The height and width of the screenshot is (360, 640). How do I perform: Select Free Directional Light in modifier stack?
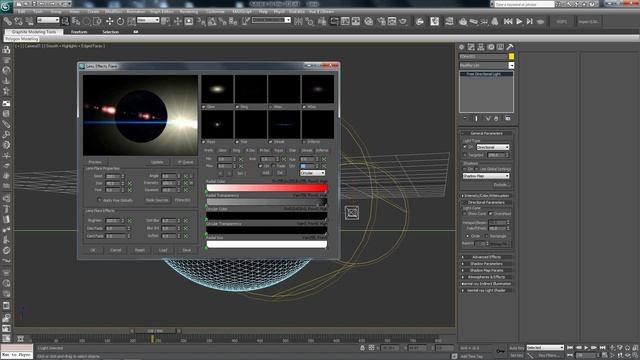(x=486, y=74)
